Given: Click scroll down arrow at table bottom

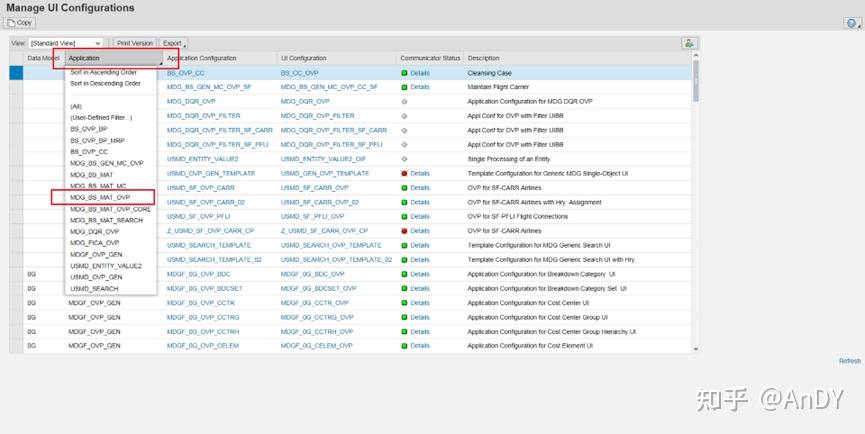Looking at the screenshot, I should click(x=696, y=349).
